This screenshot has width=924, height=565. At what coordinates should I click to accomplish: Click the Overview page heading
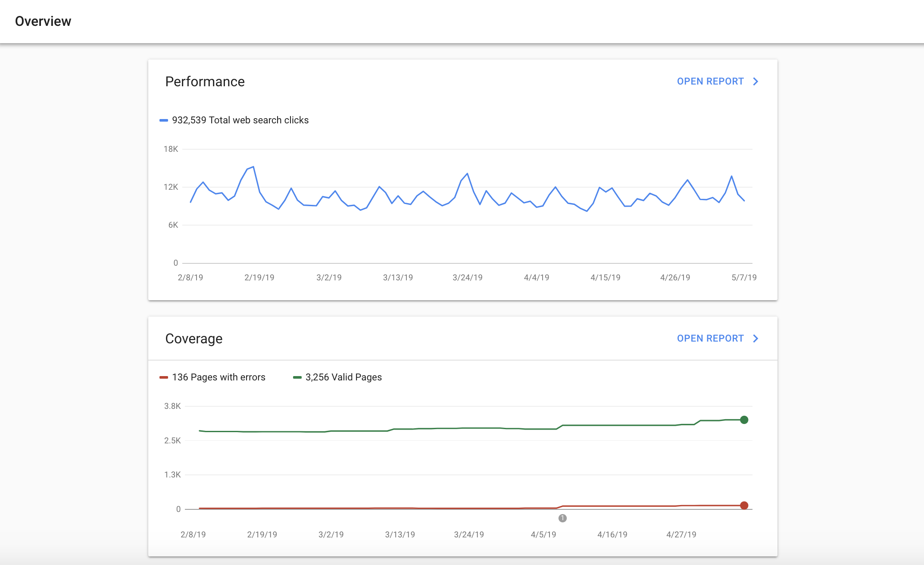click(x=43, y=21)
